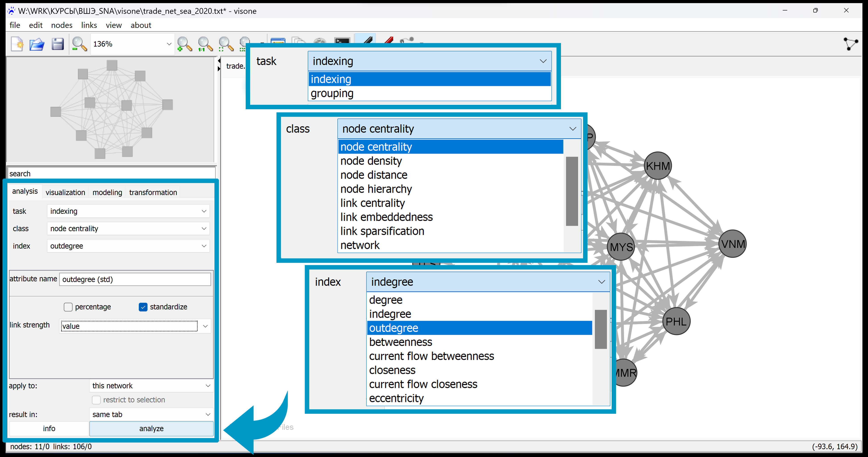Open the link strength dropdown showing value
Viewport: 868px width, 457px height.
pyautogui.click(x=135, y=326)
